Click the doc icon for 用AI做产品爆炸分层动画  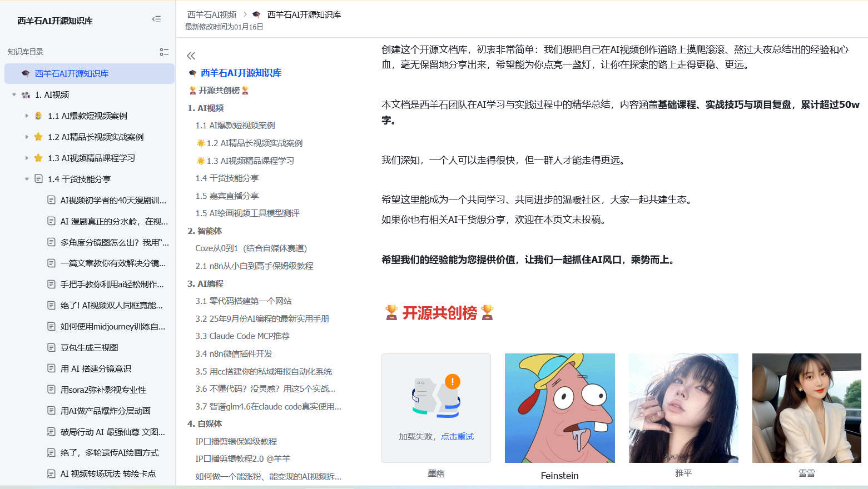point(51,411)
